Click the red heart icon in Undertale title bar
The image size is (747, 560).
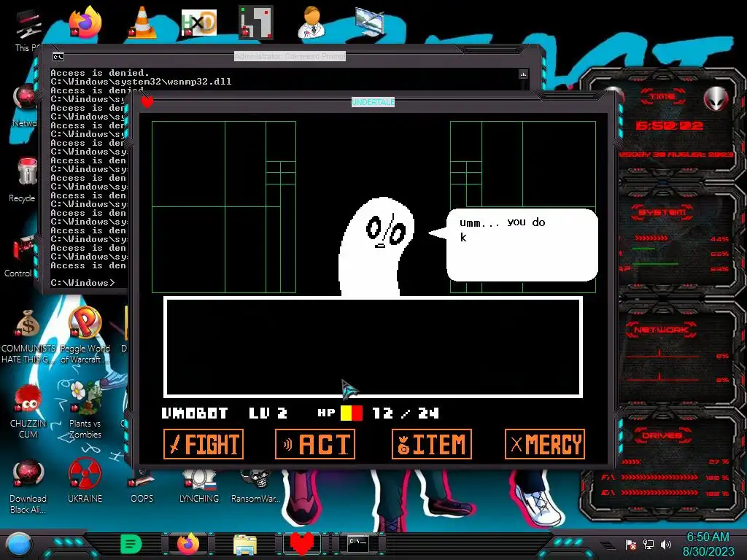point(147,101)
